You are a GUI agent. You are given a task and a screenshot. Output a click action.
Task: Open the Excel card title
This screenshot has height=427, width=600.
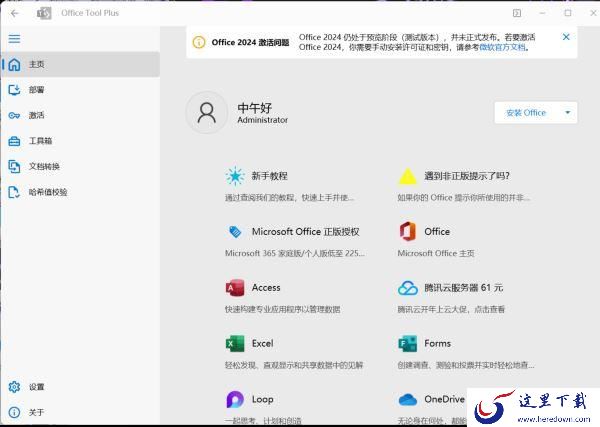pos(262,344)
